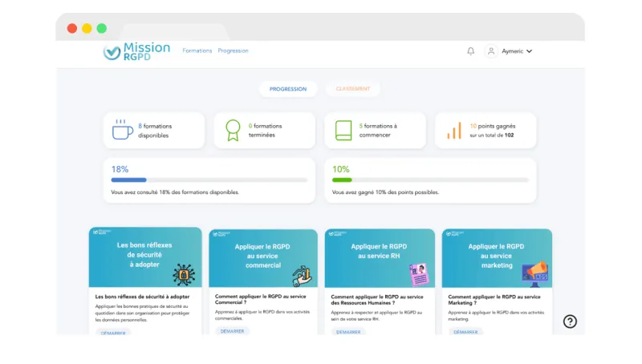The height and width of the screenshot is (364, 642).
Task: Open the Progression menu item
Action: tap(233, 51)
